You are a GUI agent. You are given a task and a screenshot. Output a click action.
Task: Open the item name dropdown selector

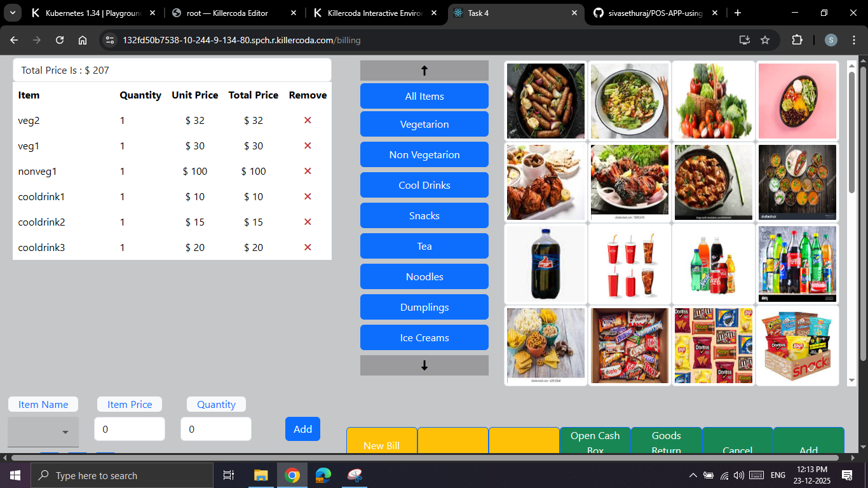pyautogui.click(x=43, y=431)
